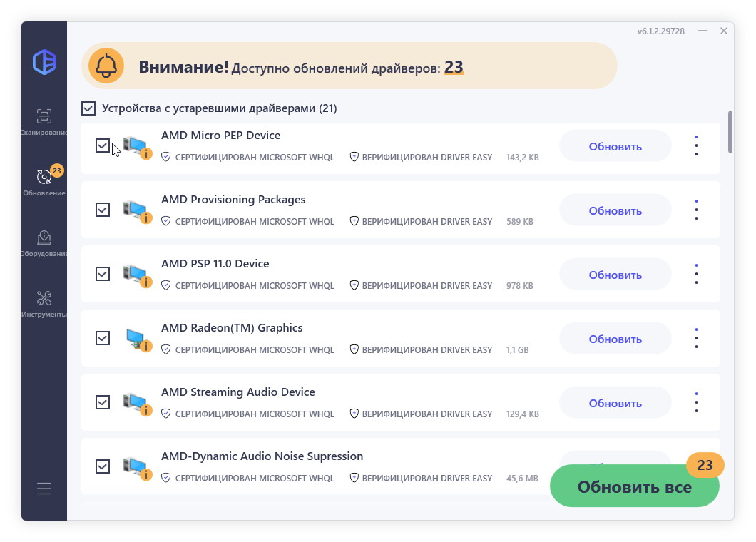Screen dimensions: 756x542
Task: Click the underlined update count 23
Action: 453,67
